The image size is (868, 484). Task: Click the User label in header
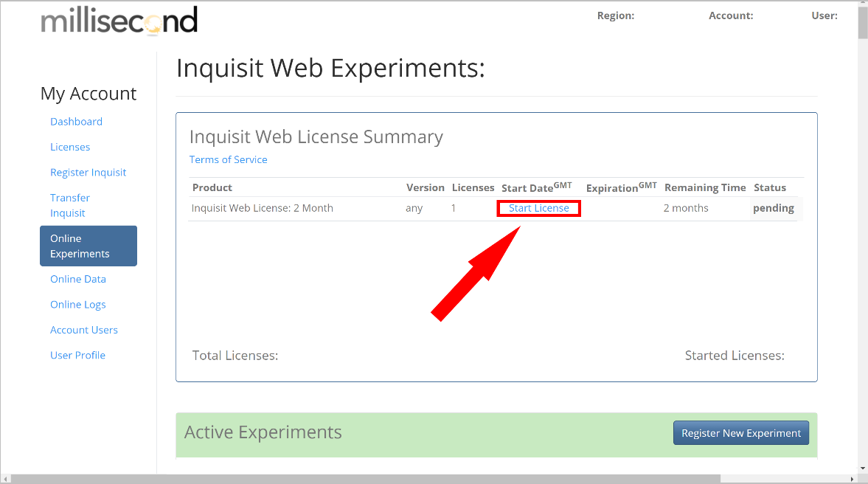point(824,15)
